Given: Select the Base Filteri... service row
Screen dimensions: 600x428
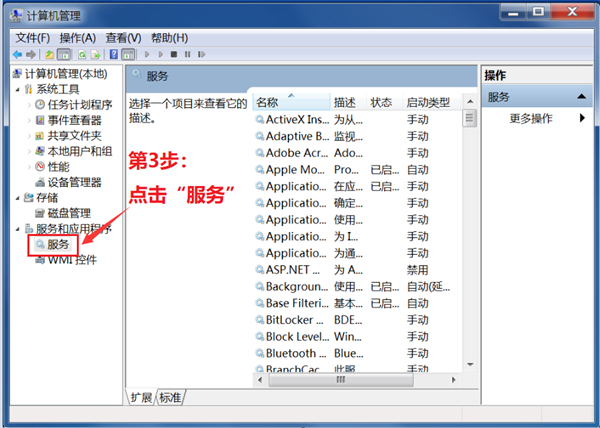Looking at the screenshot, I should (x=357, y=303).
